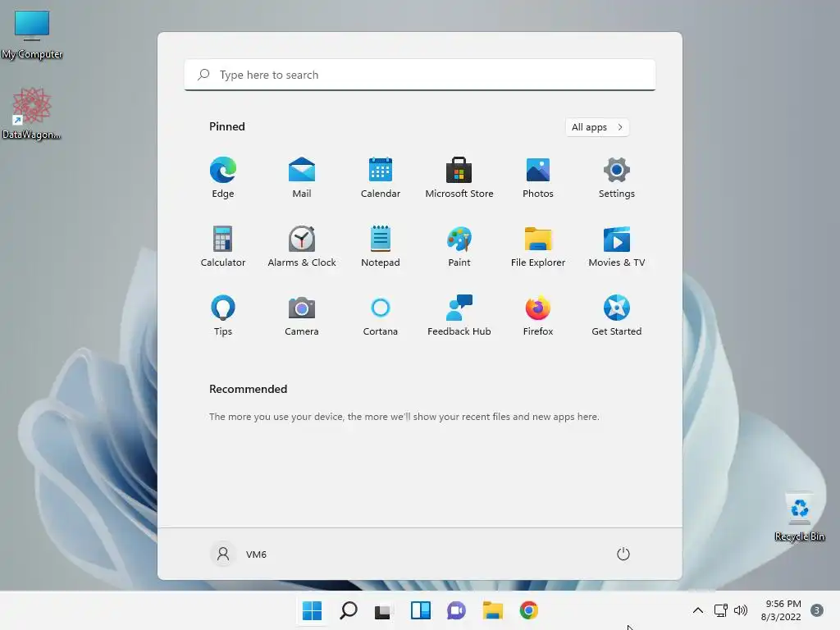840x630 pixels.
Task: Launch the Paint app
Action: (459, 246)
